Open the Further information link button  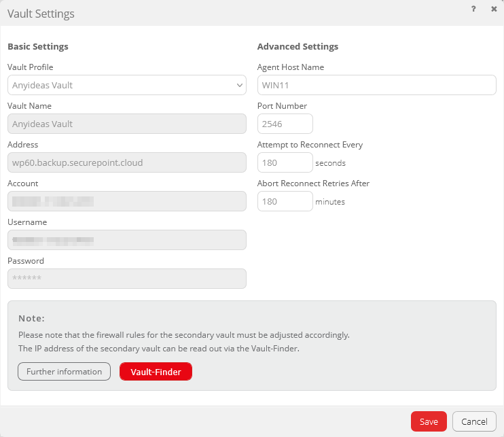point(64,372)
